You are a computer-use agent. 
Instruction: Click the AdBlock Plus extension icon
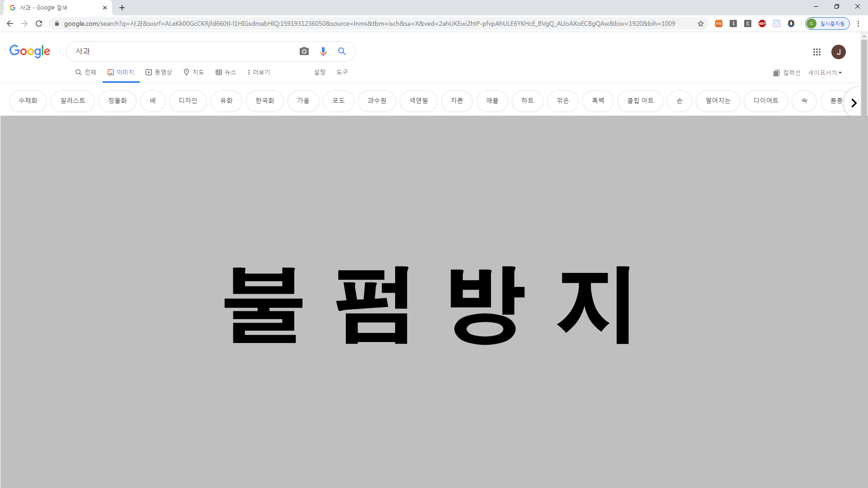[x=762, y=23]
